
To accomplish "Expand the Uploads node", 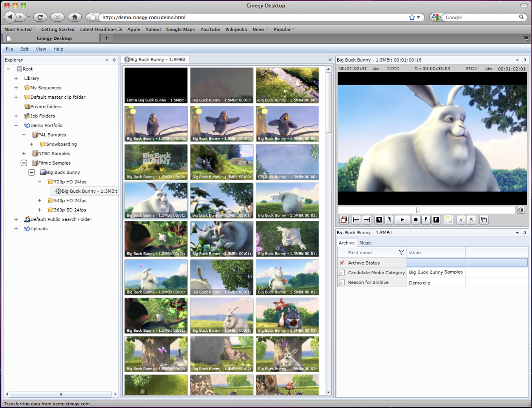I will pyautogui.click(x=16, y=229).
